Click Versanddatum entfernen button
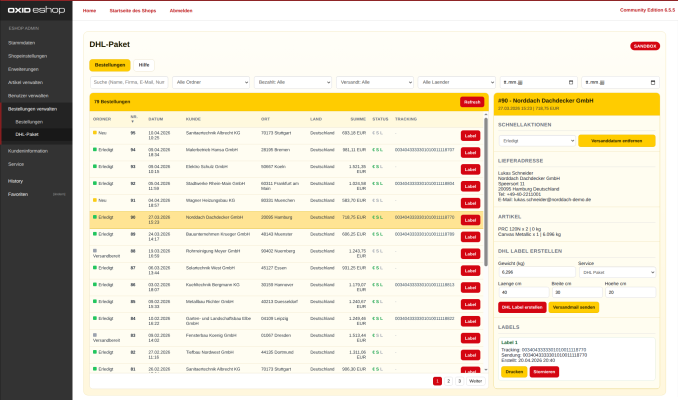This screenshot has width=678, height=400. pyautogui.click(x=617, y=141)
